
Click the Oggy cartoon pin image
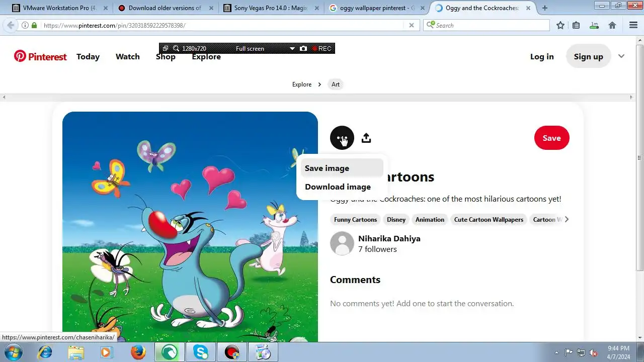[x=190, y=227]
